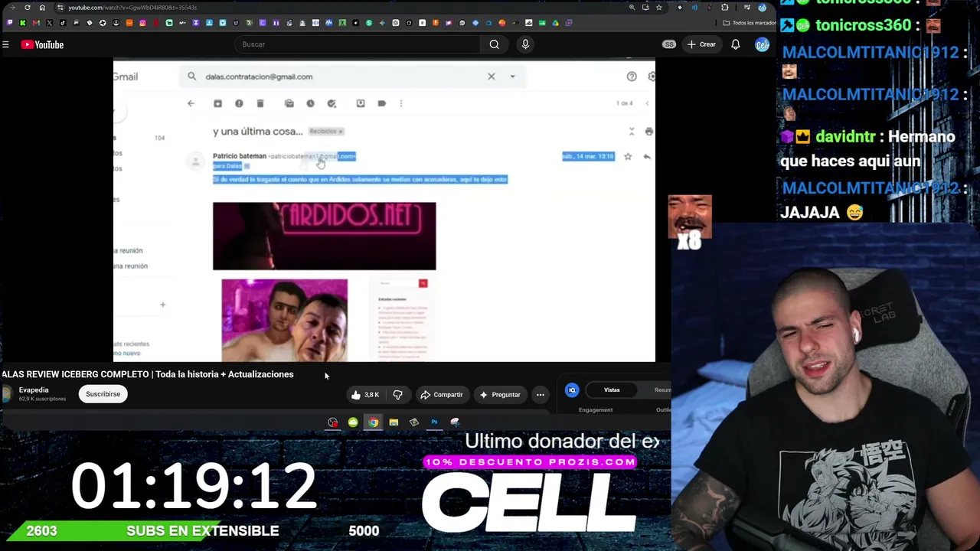The width and height of the screenshot is (980, 551).
Task: Select the sender name Patricio bateman
Action: coord(240,156)
